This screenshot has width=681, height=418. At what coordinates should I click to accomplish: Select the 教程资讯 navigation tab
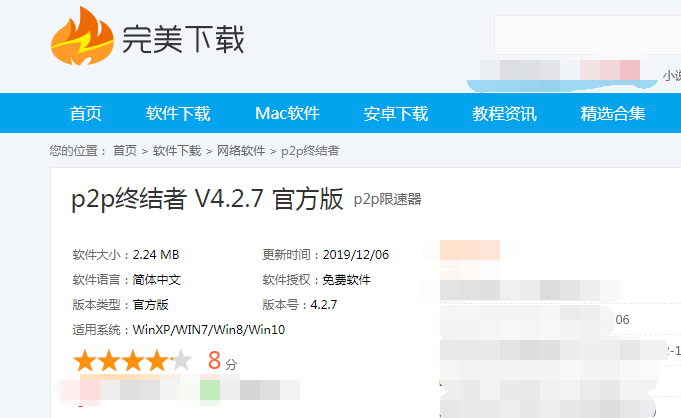(x=504, y=113)
